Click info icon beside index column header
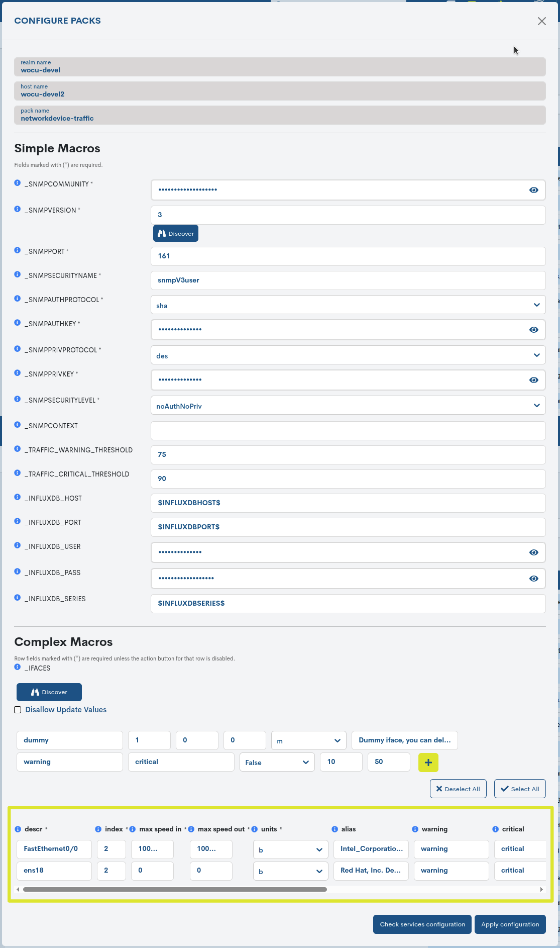560x948 pixels. [98, 829]
